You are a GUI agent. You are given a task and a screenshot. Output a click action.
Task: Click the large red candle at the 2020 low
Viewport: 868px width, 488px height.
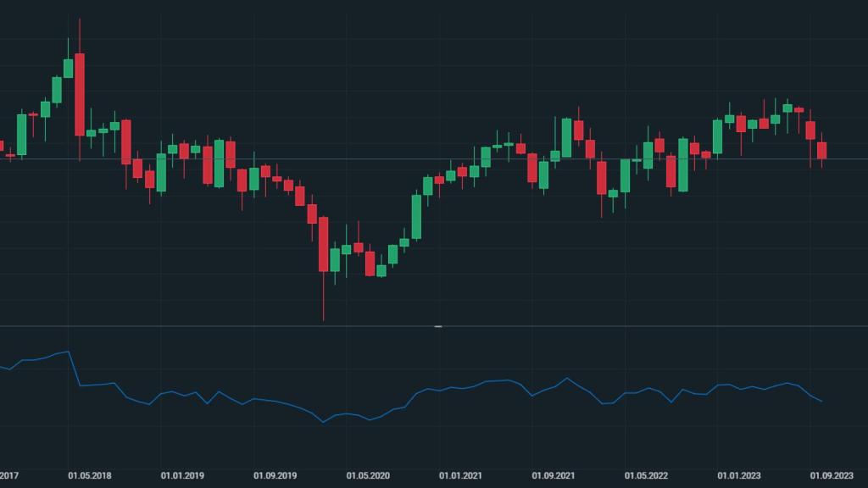click(x=323, y=244)
